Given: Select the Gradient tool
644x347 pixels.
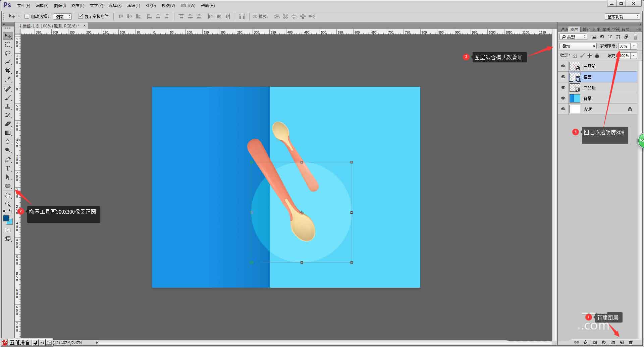Looking at the screenshot, I should (x=8, y=133).
